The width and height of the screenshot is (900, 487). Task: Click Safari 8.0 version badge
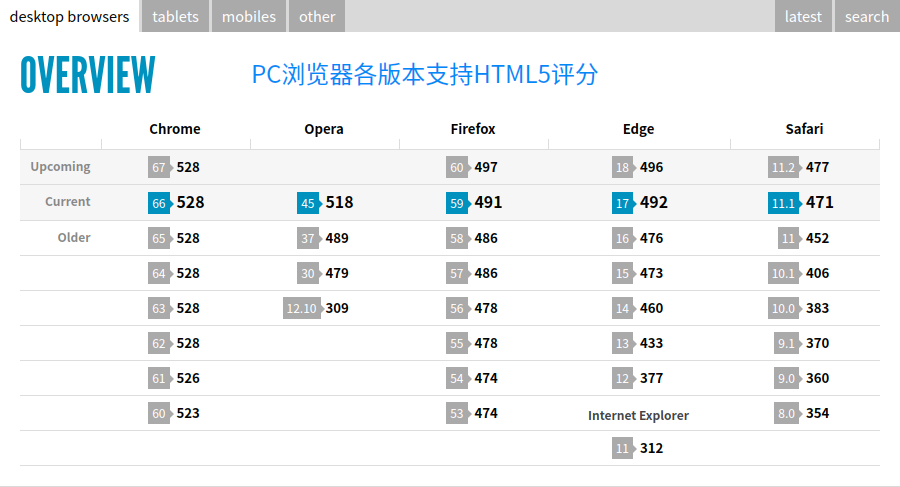tap(786, 413)
